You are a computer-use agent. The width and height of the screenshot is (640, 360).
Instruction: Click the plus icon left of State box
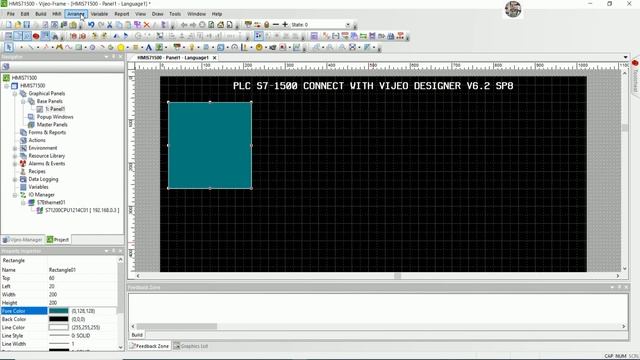pos(285,25)
